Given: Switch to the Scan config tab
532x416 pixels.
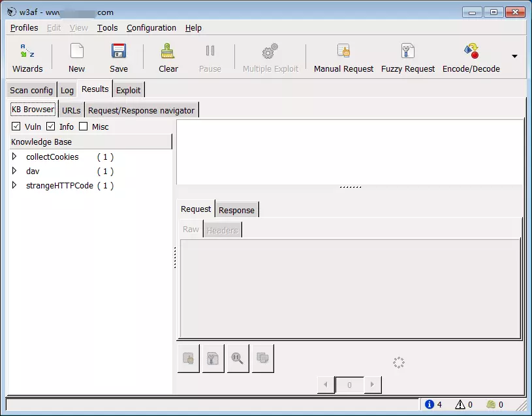Looking at the screenshot, I should click(x=31, y=90).
